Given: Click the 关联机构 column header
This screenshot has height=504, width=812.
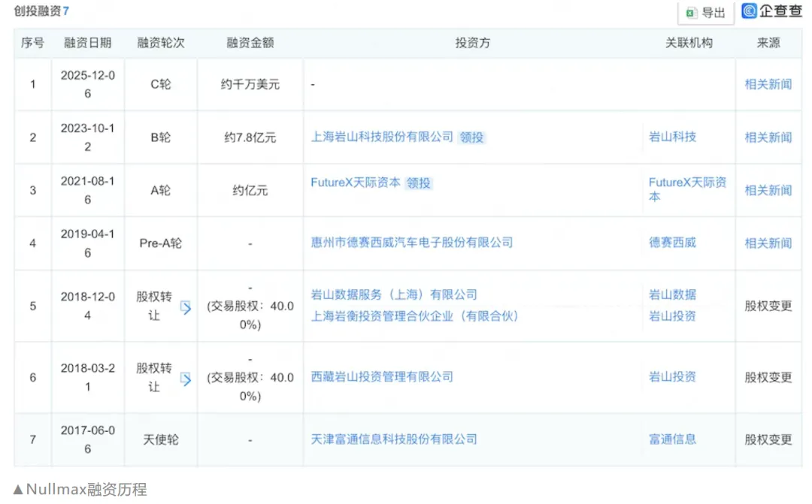Looking at the screenshot, I should [x=689, y=43].
